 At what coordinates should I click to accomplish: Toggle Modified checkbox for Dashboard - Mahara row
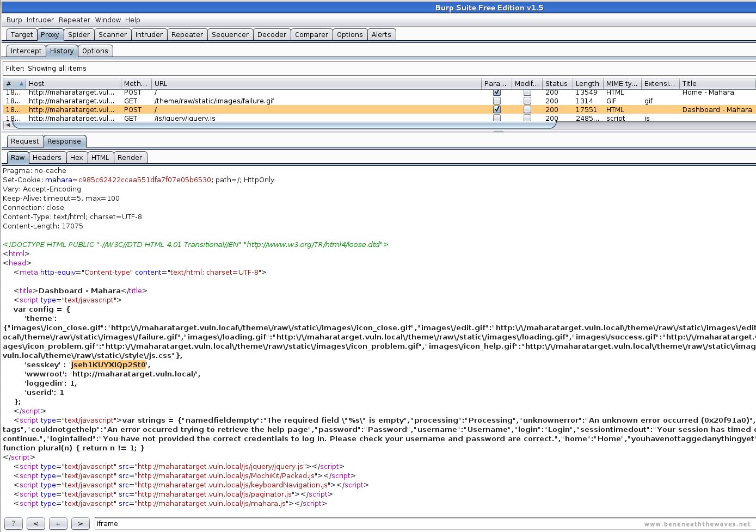(527, 109)
